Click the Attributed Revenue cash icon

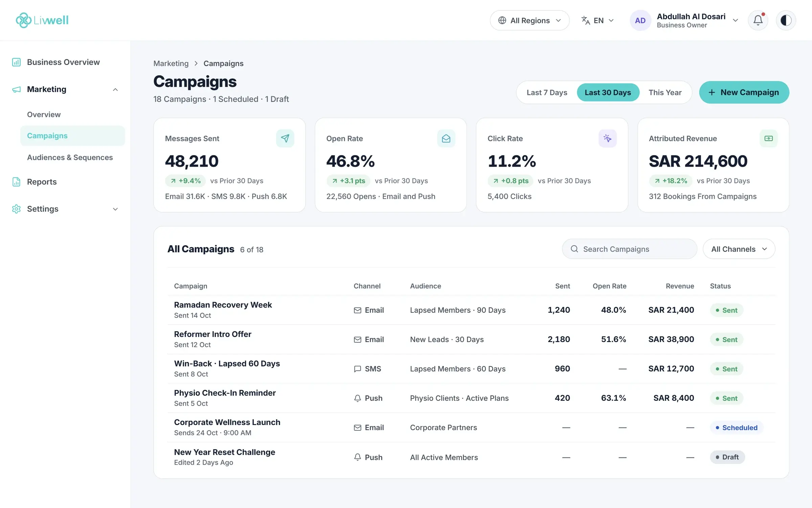click(768, 139)
